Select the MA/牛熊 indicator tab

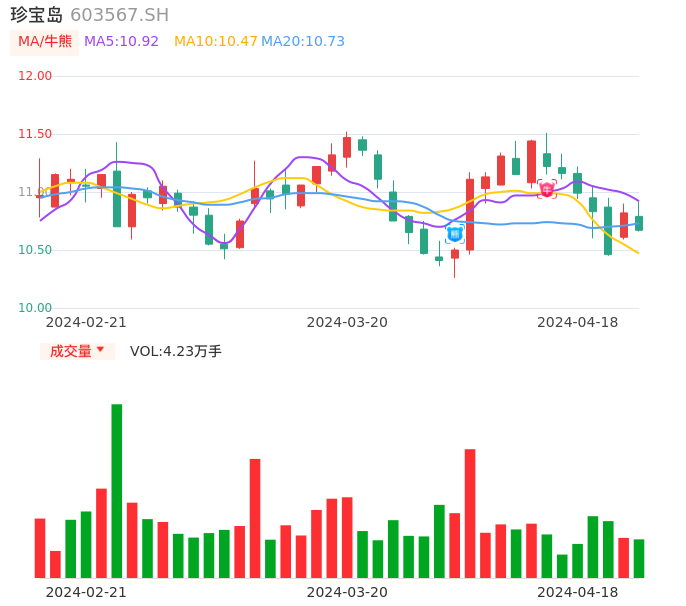click(x=45, y=41)
